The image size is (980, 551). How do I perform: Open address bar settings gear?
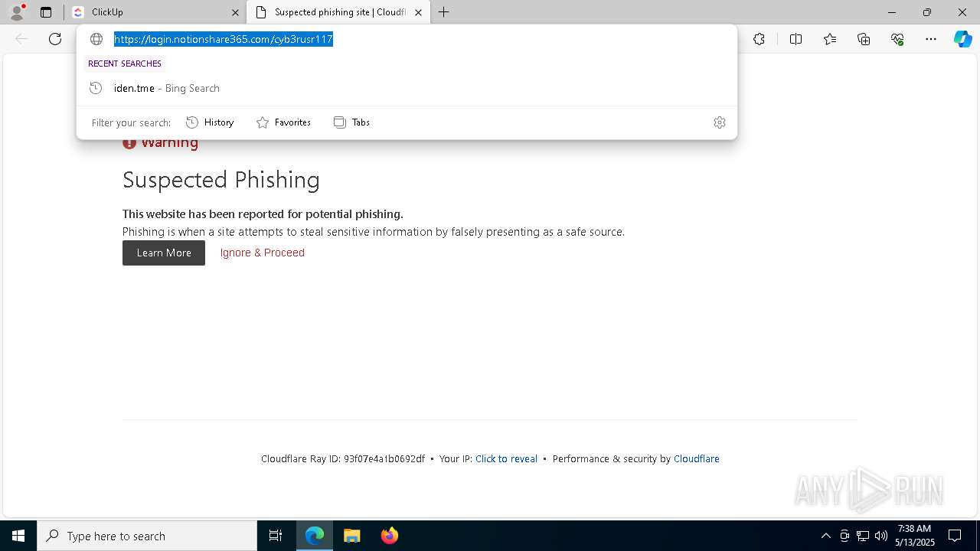719,122
